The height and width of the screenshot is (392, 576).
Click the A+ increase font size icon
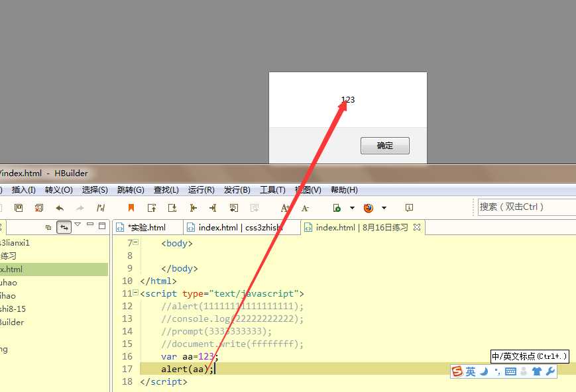coord(285,208)
